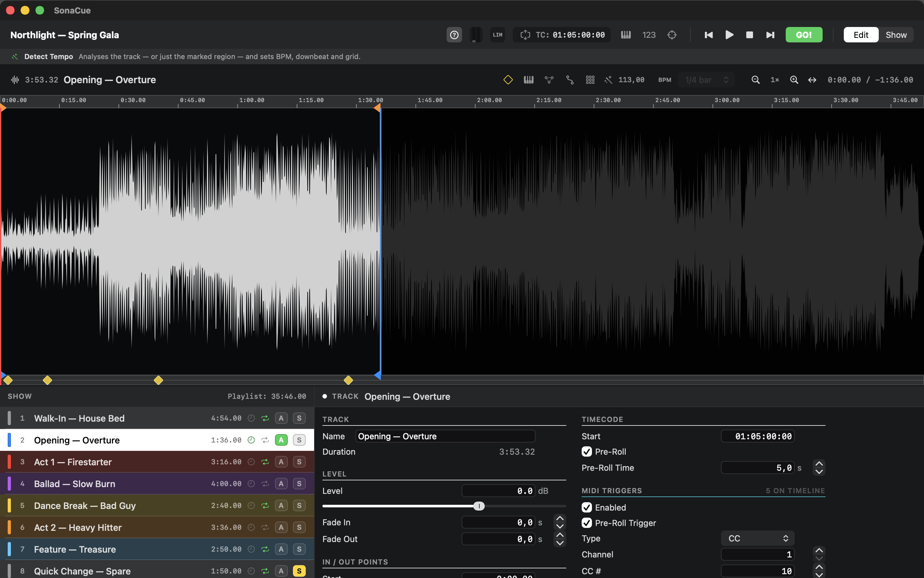This screenshot has height=578, width=924.
Task: Click the Level dB value field
Action: pyautogui.click(x=499, y=491)
